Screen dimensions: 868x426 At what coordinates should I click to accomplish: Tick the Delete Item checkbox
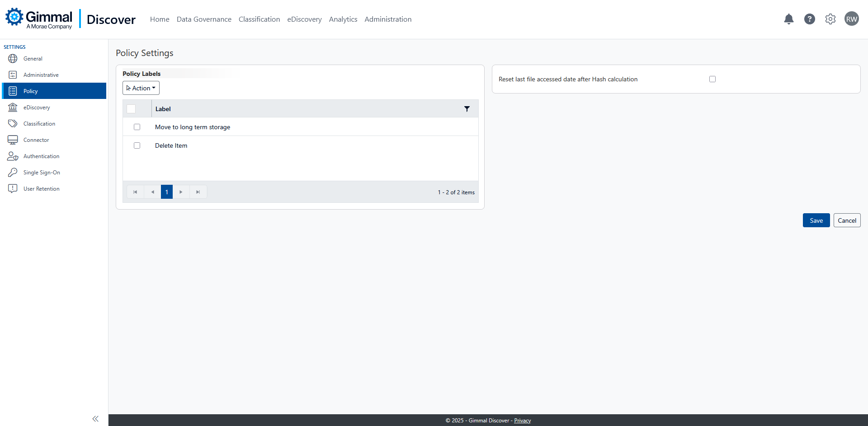[x=137, y=145]
